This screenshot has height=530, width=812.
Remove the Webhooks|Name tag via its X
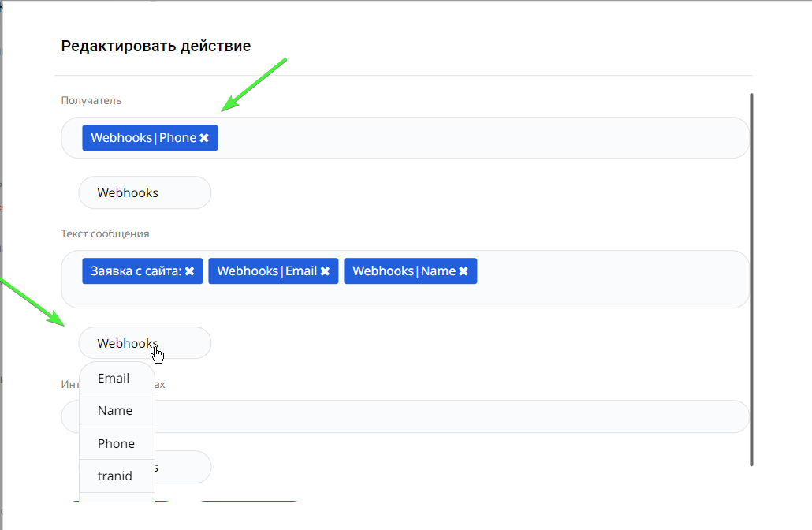pyautogui.click(x=464, y=271)
